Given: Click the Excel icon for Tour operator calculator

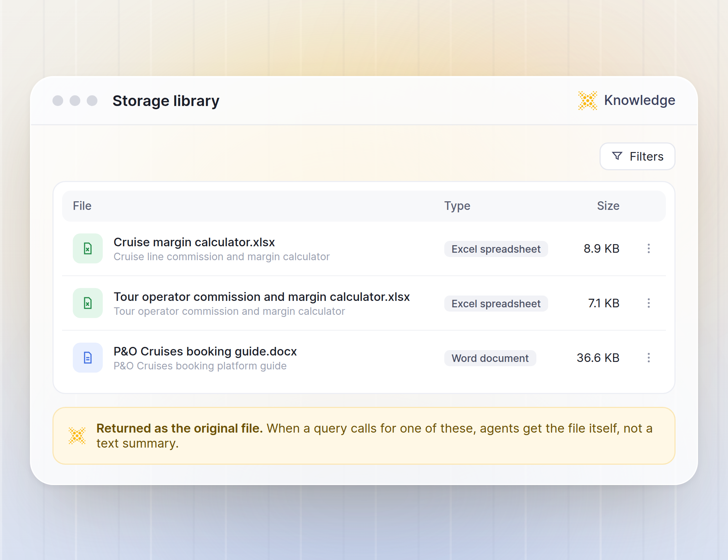Looking at the screenshot, I should point(88,303).
